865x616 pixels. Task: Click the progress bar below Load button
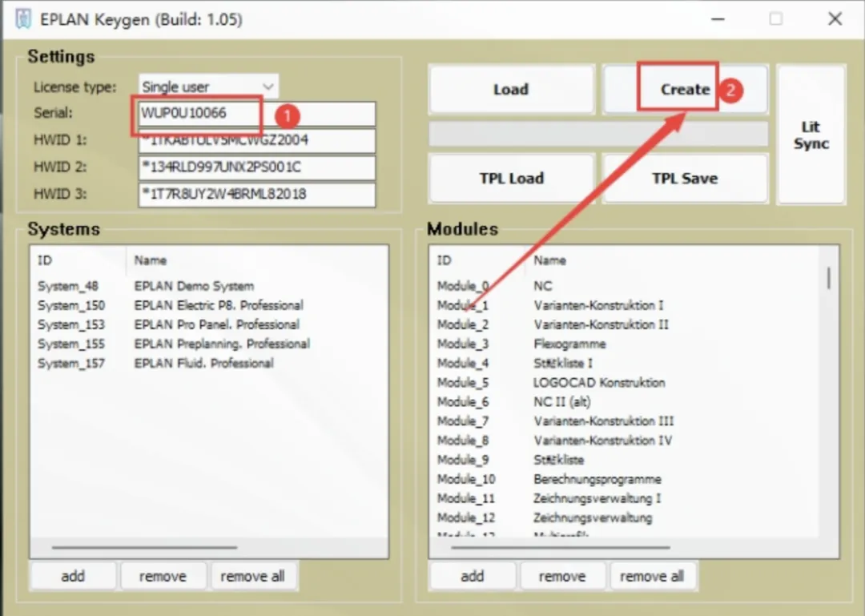[598, 134]
